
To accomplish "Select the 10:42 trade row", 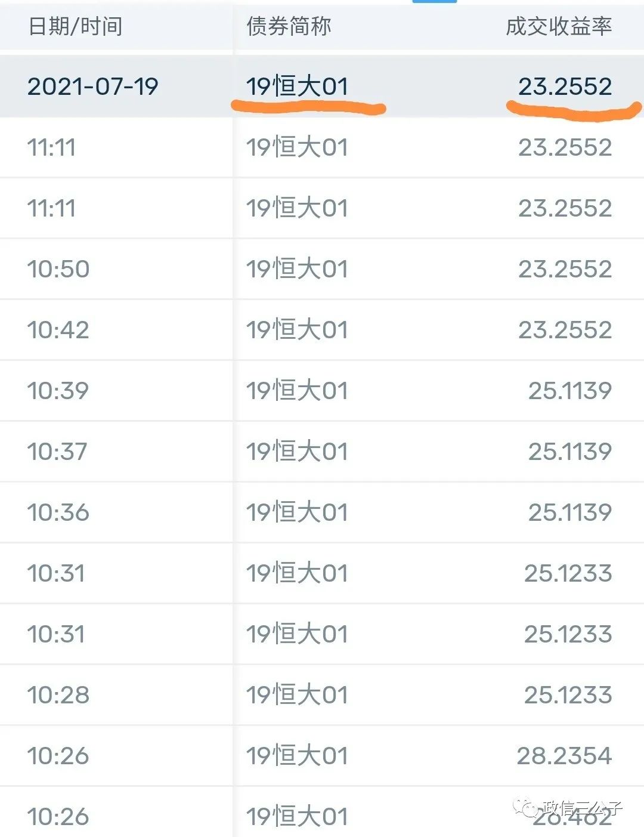I will point(322,330).
